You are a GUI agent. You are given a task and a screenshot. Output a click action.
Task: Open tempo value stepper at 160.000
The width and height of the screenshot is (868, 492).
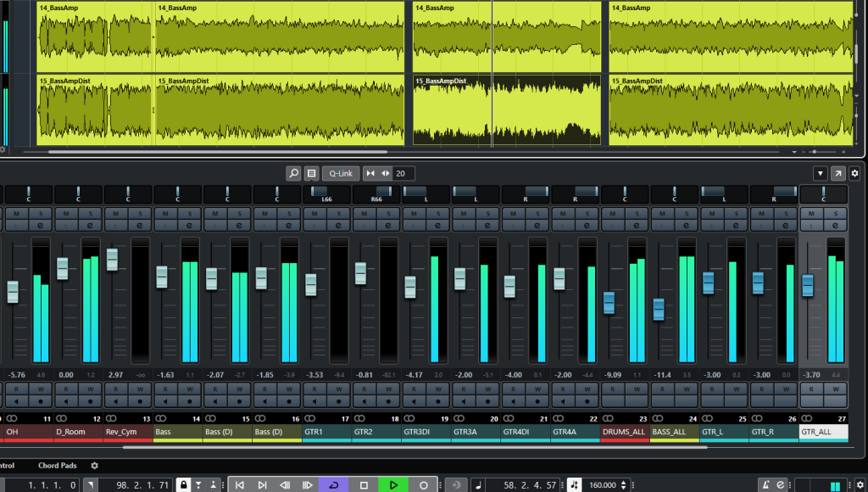624,484
